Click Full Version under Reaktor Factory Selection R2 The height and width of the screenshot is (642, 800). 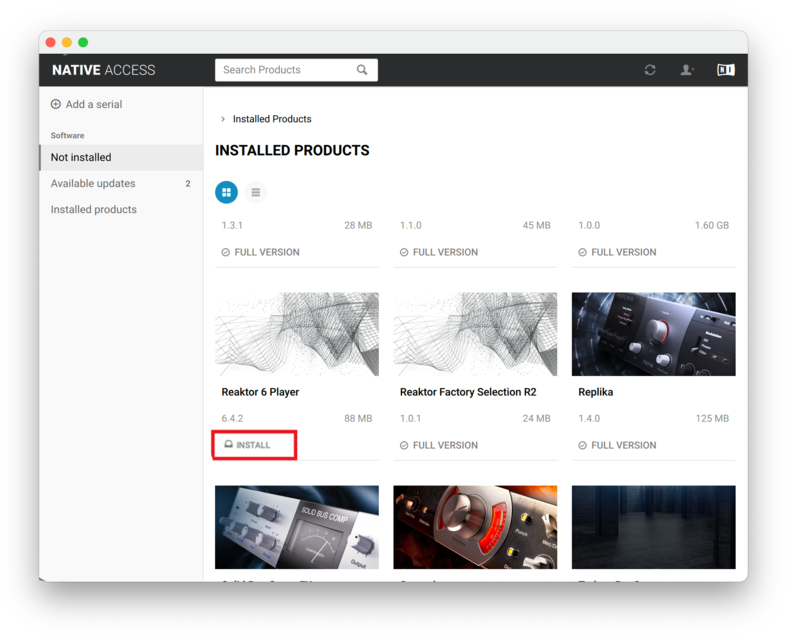click(x=445, y=445)
